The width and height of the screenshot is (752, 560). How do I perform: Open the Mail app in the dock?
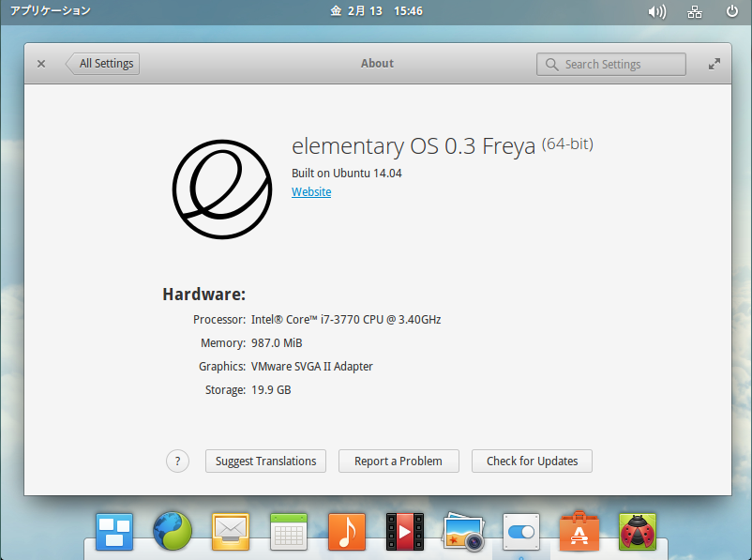pos(231,532)
